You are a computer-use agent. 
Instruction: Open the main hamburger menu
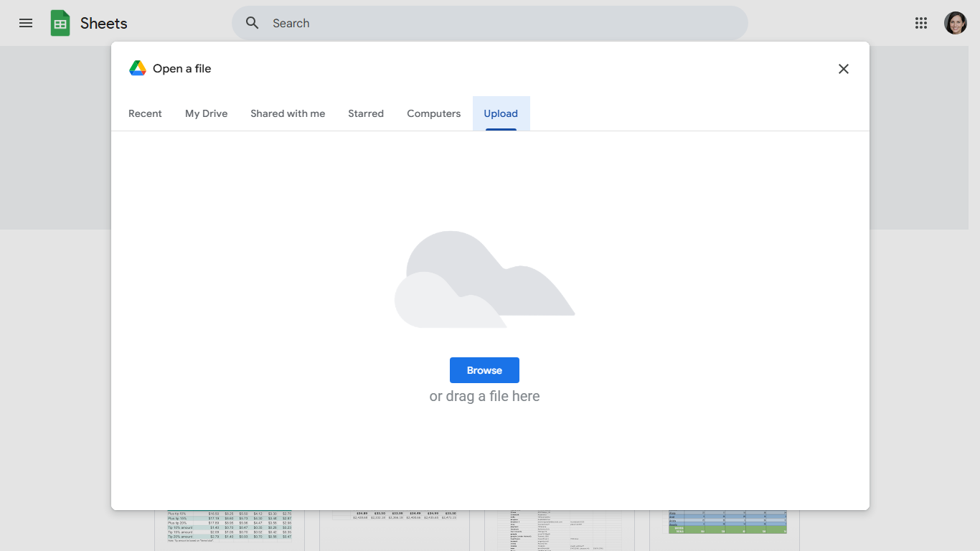tap(25, 22)
